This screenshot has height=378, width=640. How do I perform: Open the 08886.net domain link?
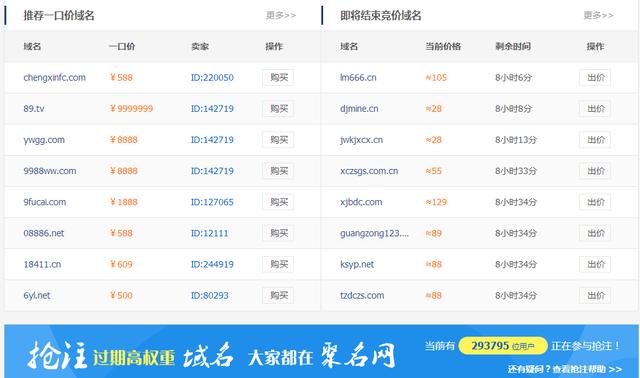click(44, 233)
